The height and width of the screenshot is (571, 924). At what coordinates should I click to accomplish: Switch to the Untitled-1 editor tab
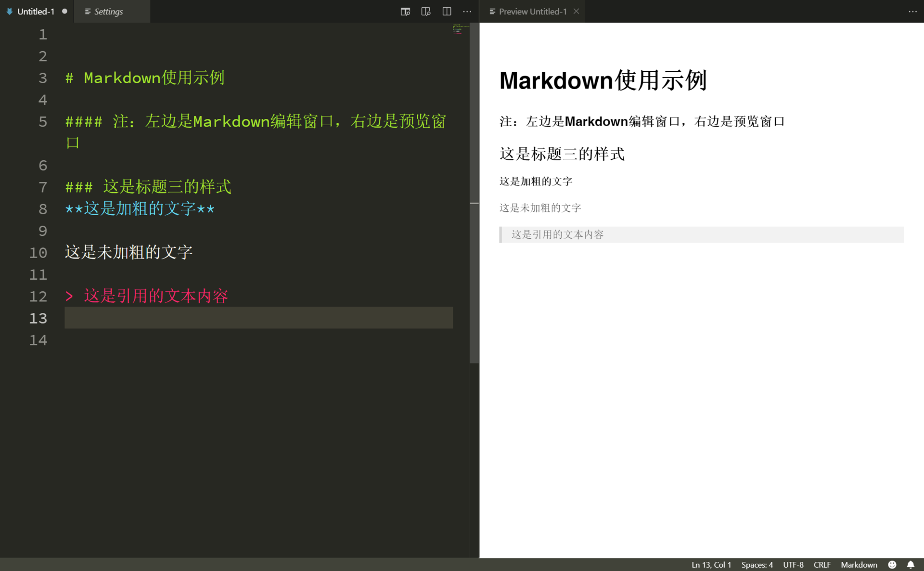point(36,12)
